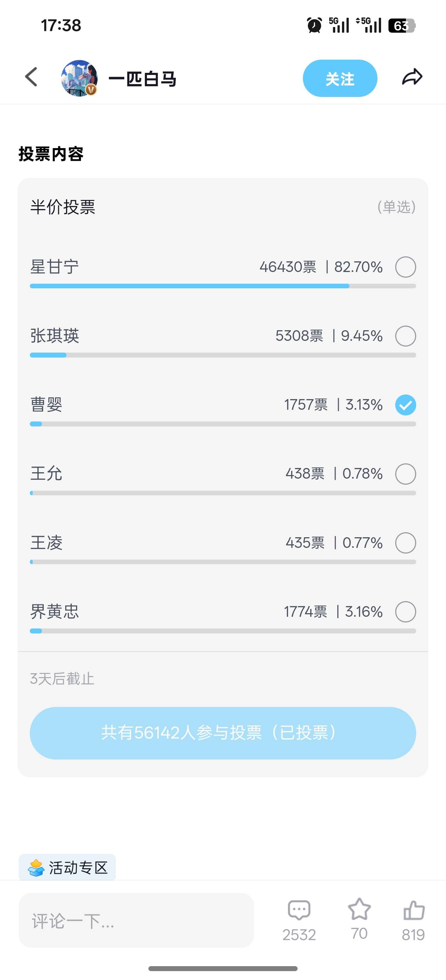Tap the alarm clock status icon
Image resolution: width=446 pixels, height=980 pixels.
click(314, 26)
